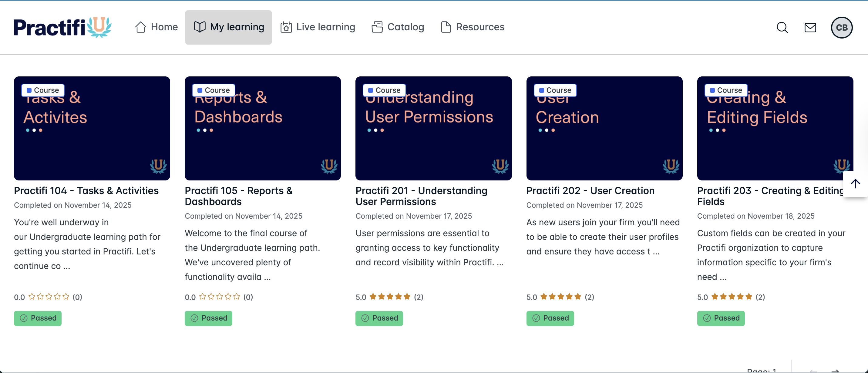This screenshot has width=868, height=373.
Task: Click the star rating on Practifi 105
Action: tap(220, 297)
